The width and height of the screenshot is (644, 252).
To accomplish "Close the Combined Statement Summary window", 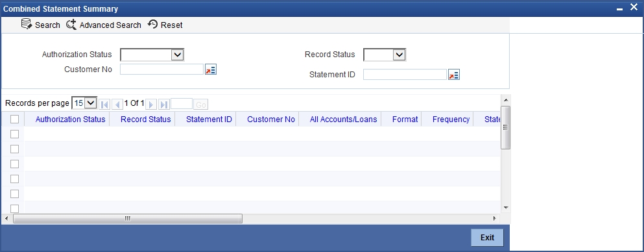I will (x=634, y=7).
